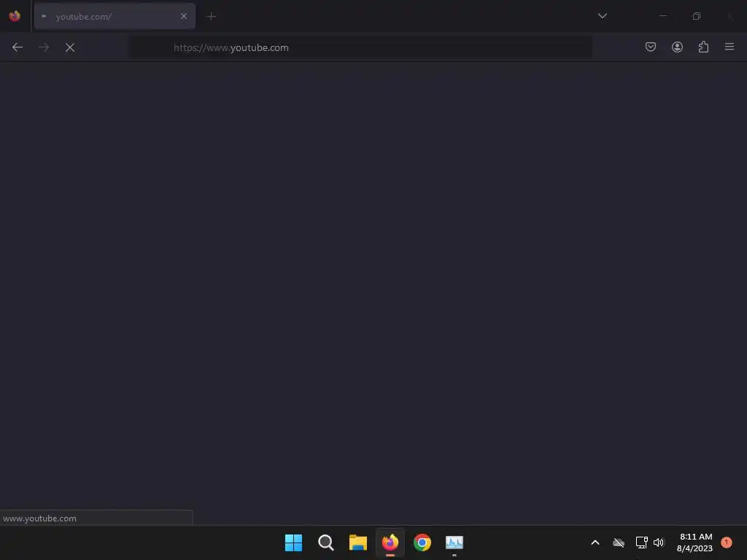747x560 pixels.
Task: Open the Windows Start menu
Action: coord(293,542)
